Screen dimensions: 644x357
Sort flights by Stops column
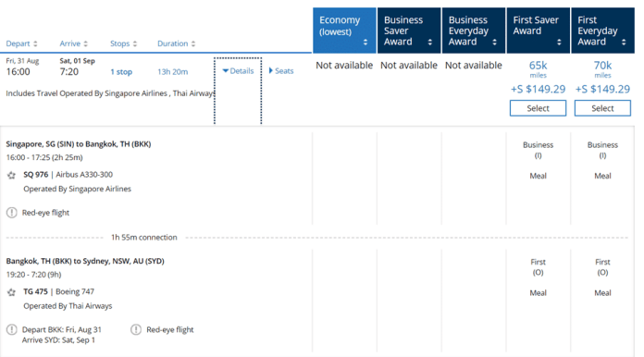tap(123, 43)
